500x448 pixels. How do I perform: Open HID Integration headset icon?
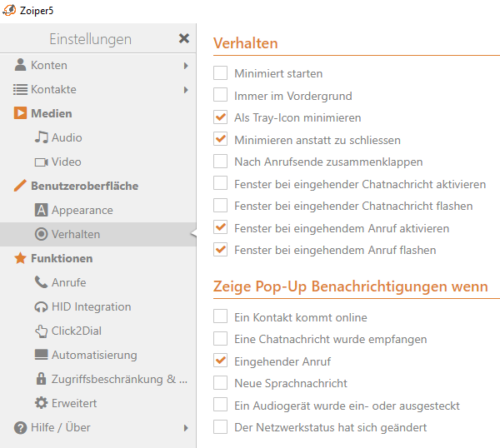point(41,306)
